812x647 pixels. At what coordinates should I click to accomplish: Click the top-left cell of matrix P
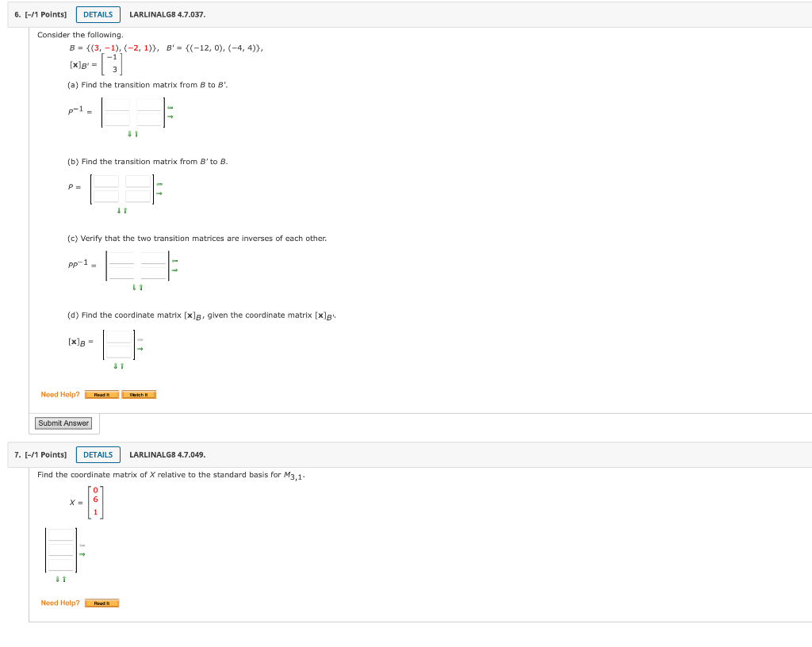click(x=106, y=181)
